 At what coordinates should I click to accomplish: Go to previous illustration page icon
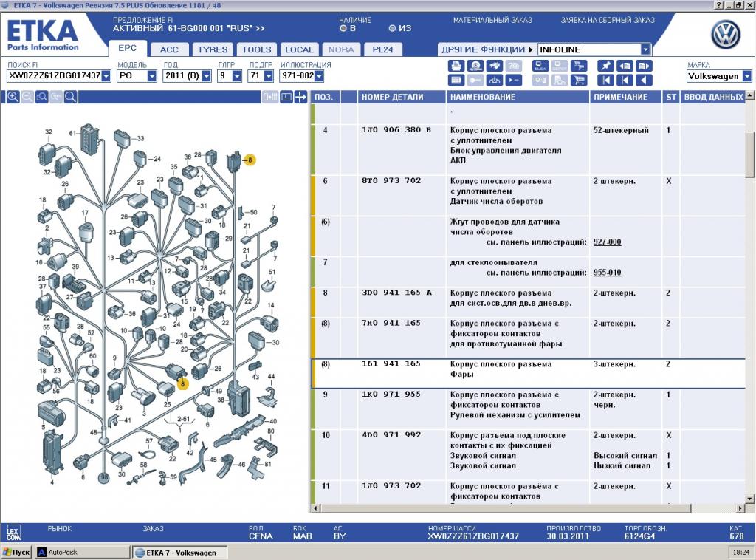(x=625, y=66)
